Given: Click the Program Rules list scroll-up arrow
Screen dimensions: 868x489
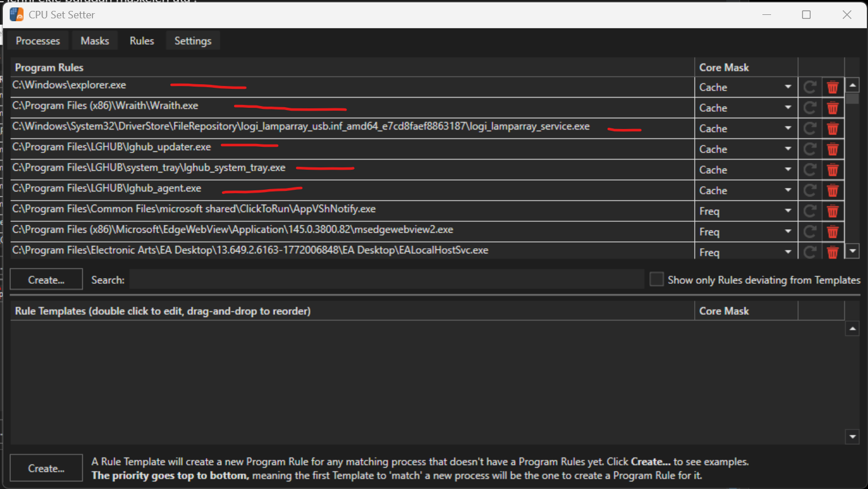Looking at the screenshot, I should coord(853,85).
